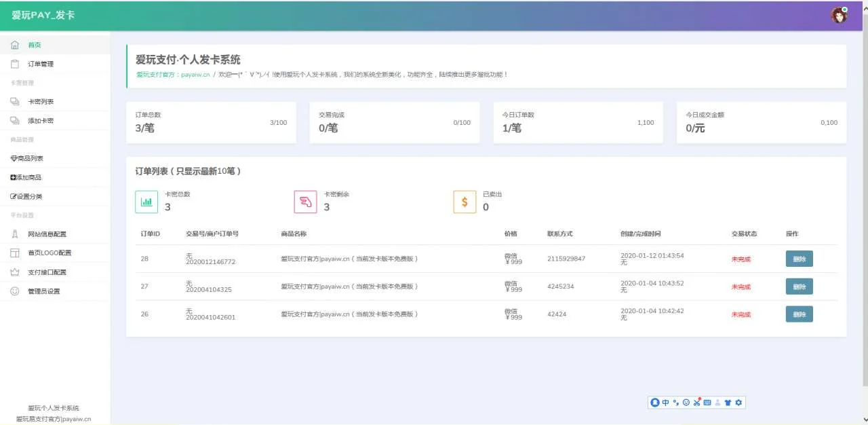Follow the 爱玩支付官方：payaiw.cn link
The image size is (868, 425).
173,75
